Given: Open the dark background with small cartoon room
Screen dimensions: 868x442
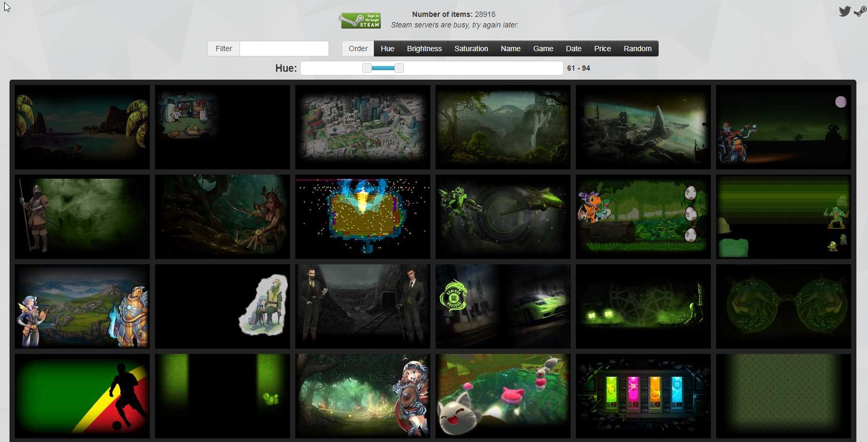Looking at the screenshot, I should [223, 127].
